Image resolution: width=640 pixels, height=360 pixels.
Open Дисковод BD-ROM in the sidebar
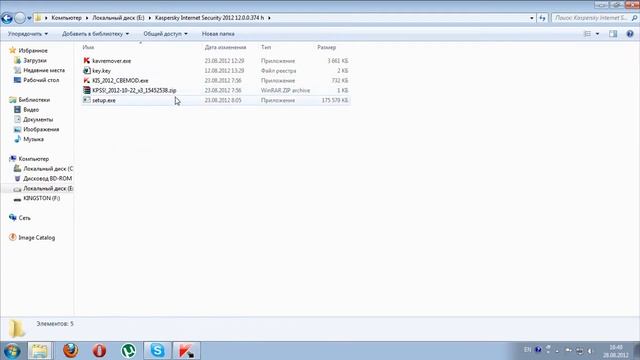tap(47, 178)
